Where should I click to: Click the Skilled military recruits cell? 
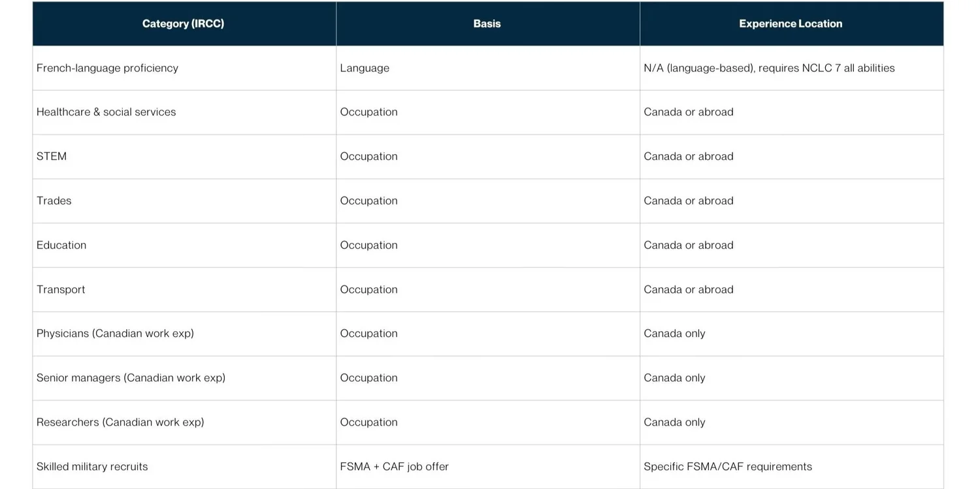184,467
